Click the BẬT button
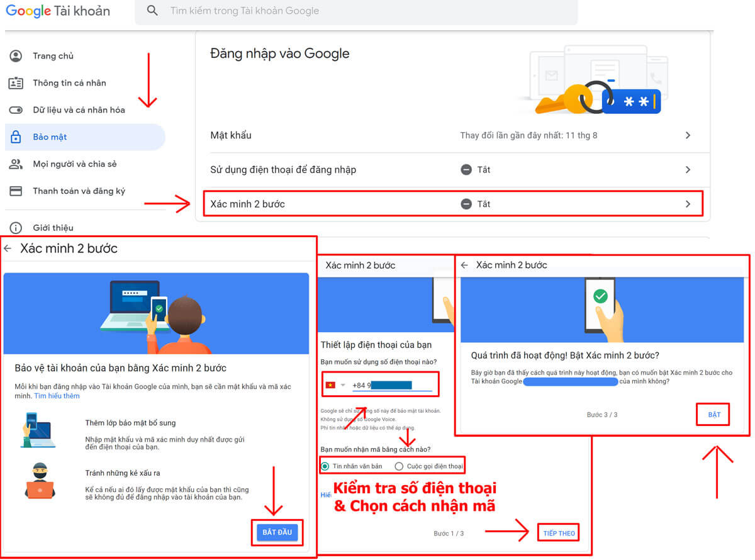This screenshot has height=560, width=755. pos(714,415)
